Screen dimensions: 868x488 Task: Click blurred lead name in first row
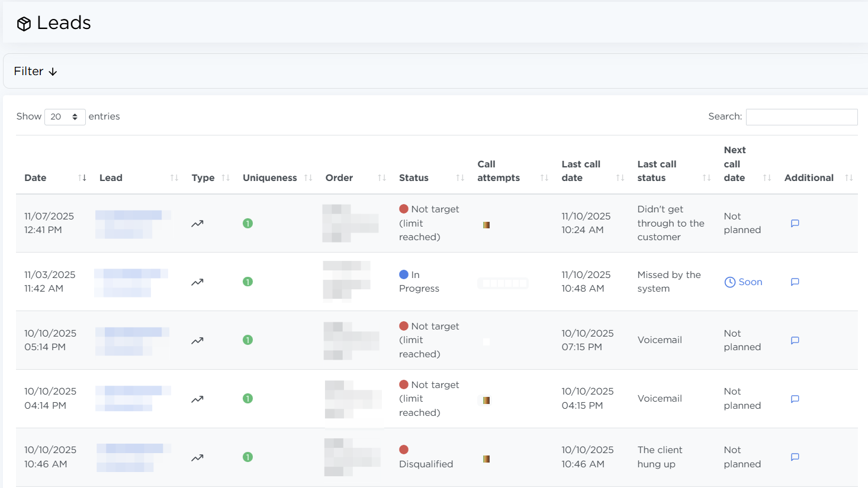[133, 224]
